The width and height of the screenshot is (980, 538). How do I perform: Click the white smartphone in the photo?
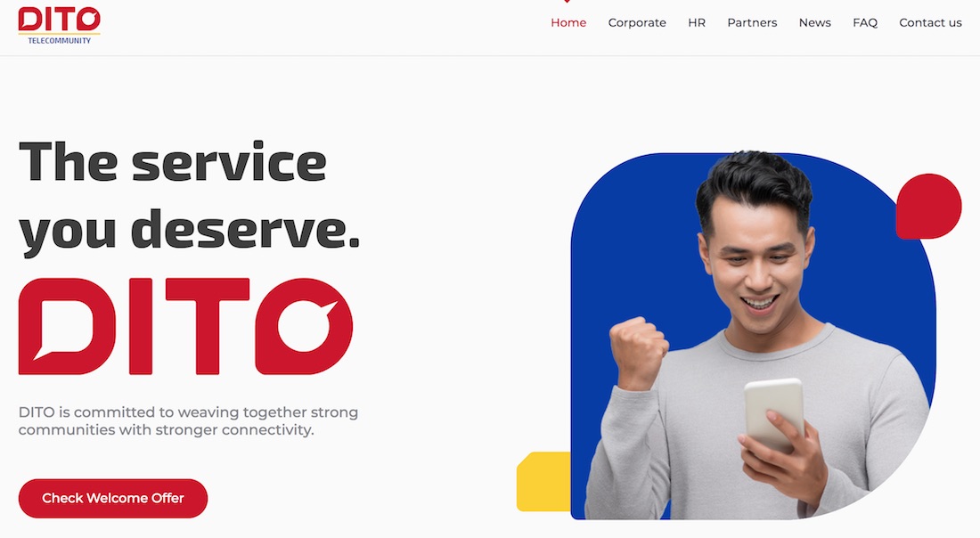click(774, 412)
